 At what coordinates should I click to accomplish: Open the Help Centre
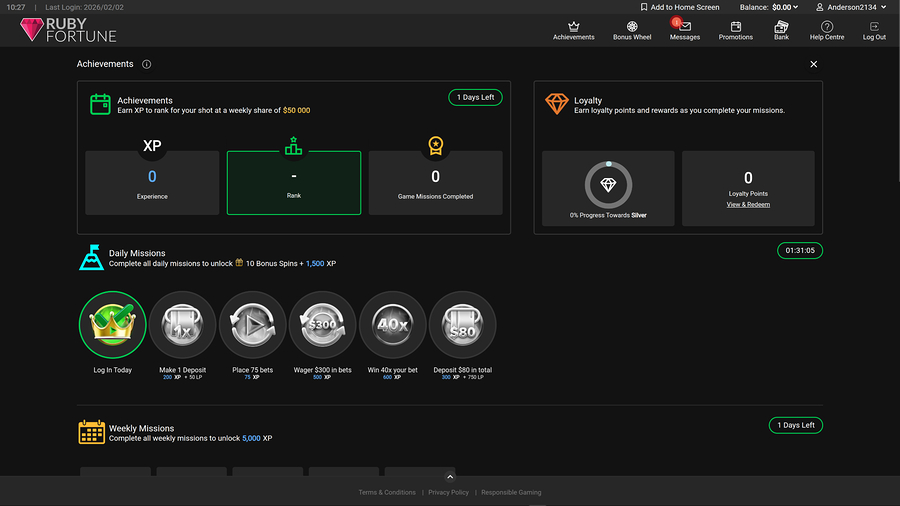826,30
